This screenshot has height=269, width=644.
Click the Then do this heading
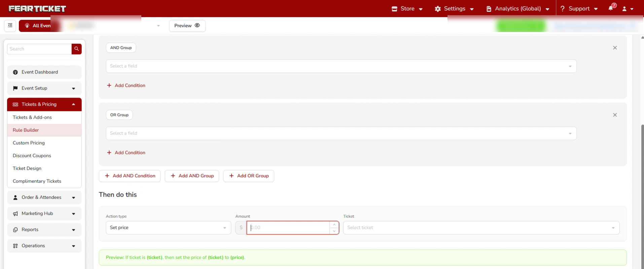118,195
